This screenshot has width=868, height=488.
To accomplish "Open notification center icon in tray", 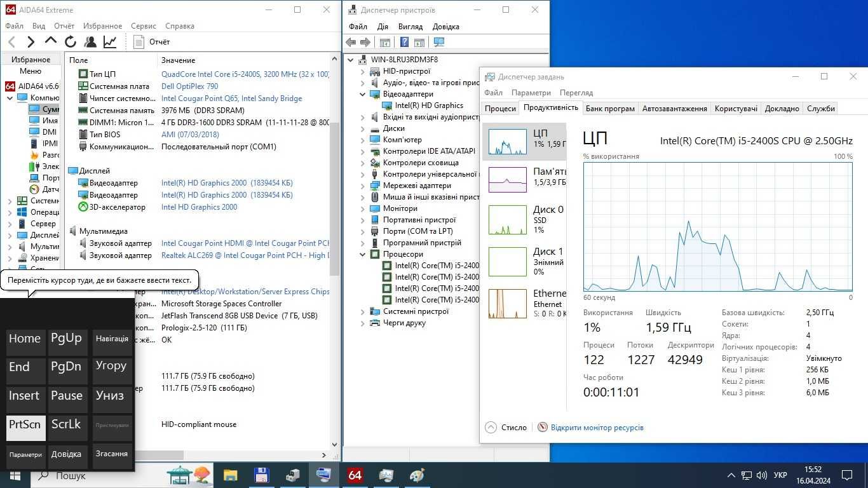I will click(846, 475).
